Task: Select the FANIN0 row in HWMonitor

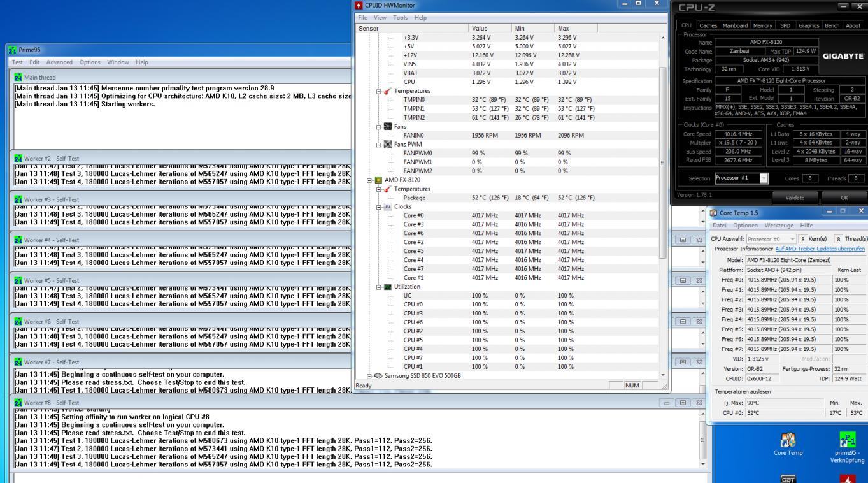Action: (x=508, y=136)
